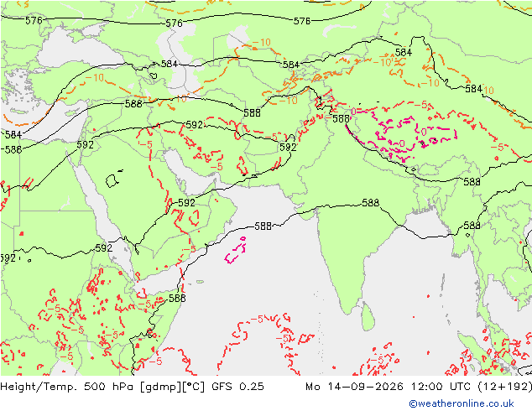
Task: Click the leftmost 576 contour label at top
Action: pyautogui.click(x=34, y=21)
